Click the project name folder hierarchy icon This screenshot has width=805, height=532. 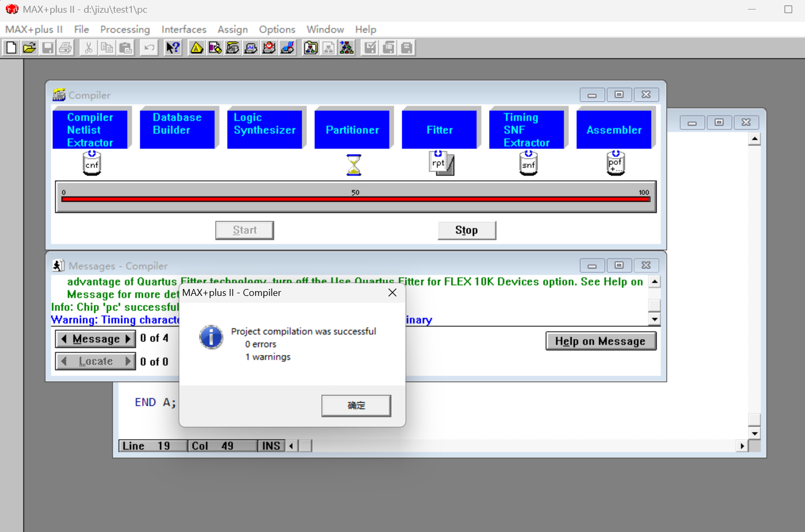click(311, 48)
